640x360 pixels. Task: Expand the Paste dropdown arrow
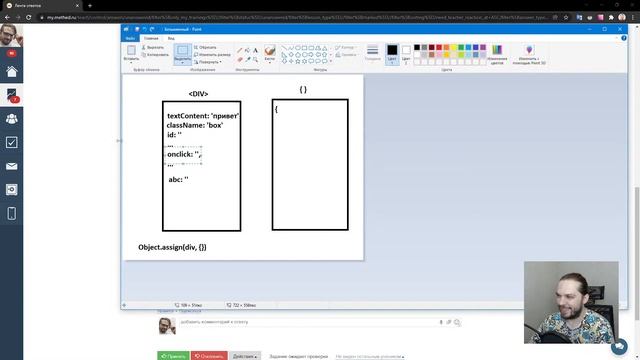point(131,62)
